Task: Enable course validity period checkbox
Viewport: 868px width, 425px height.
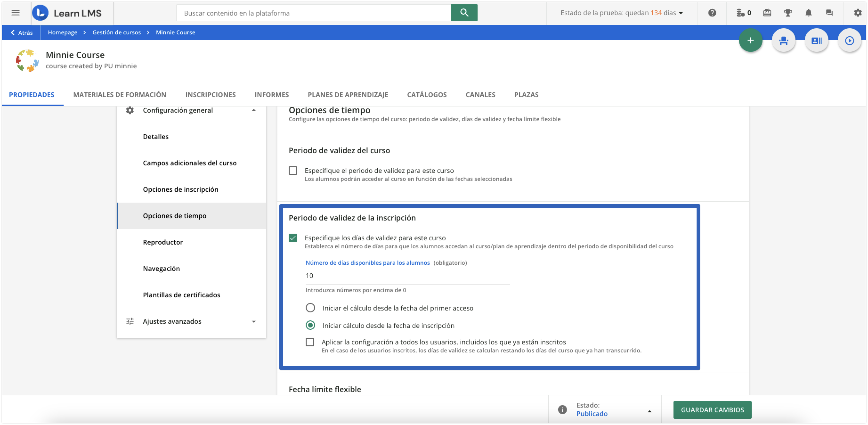Action: (x=293, y=171)
